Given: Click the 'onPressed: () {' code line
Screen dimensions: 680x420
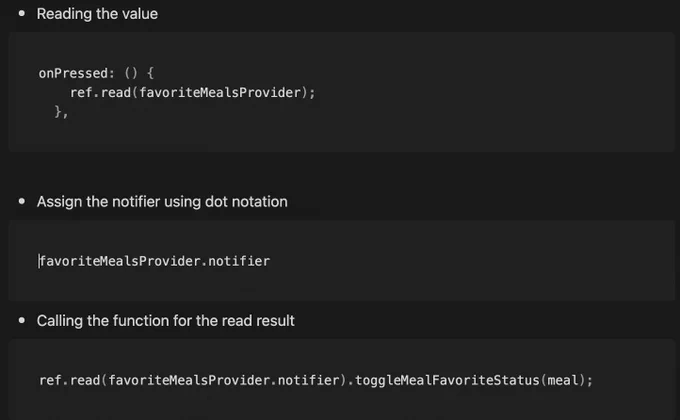Looking at the screenshot, I should [x=96, y=73].
